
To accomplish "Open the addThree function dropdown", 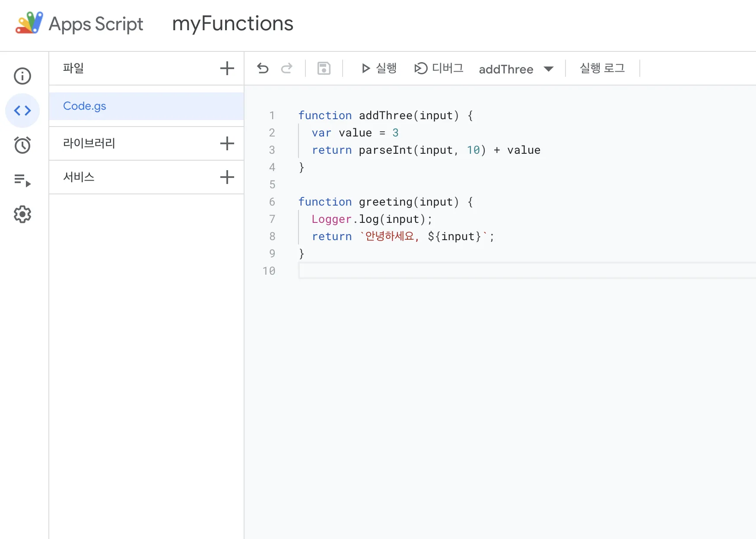I will point(516,69).
